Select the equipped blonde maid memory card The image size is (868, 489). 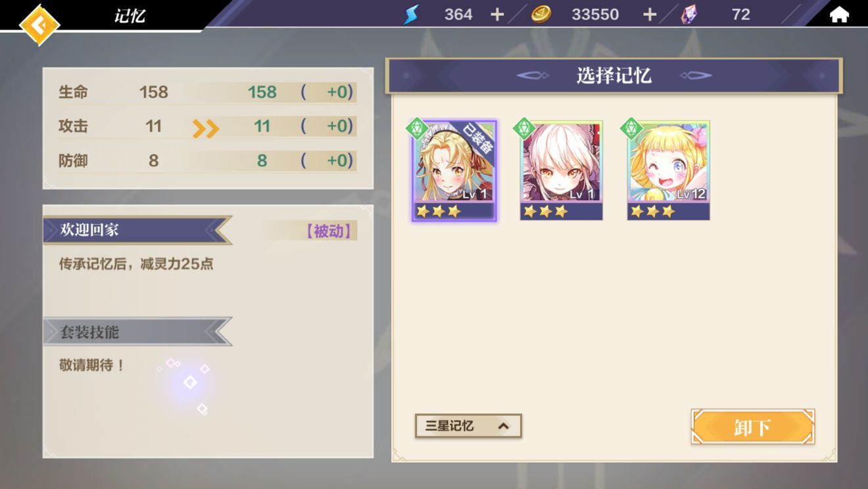point(454,171)
